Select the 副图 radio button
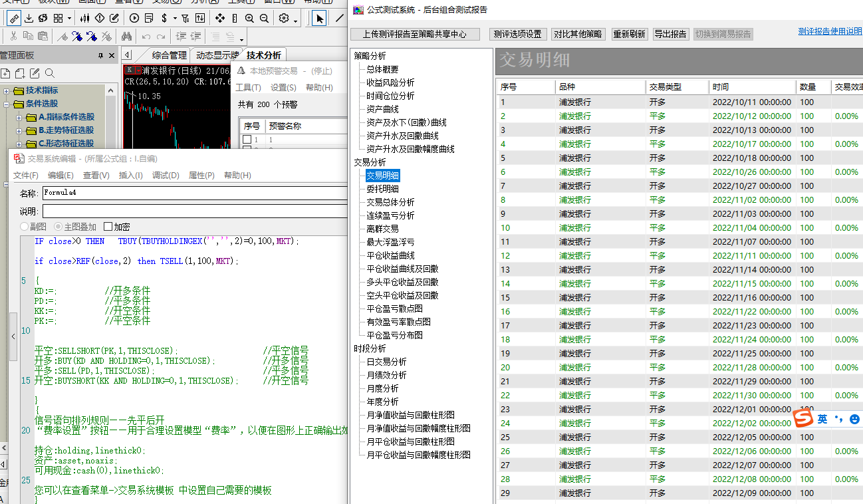Image resolution: width=863 pixels, height=504 pixels. (25, 227)
